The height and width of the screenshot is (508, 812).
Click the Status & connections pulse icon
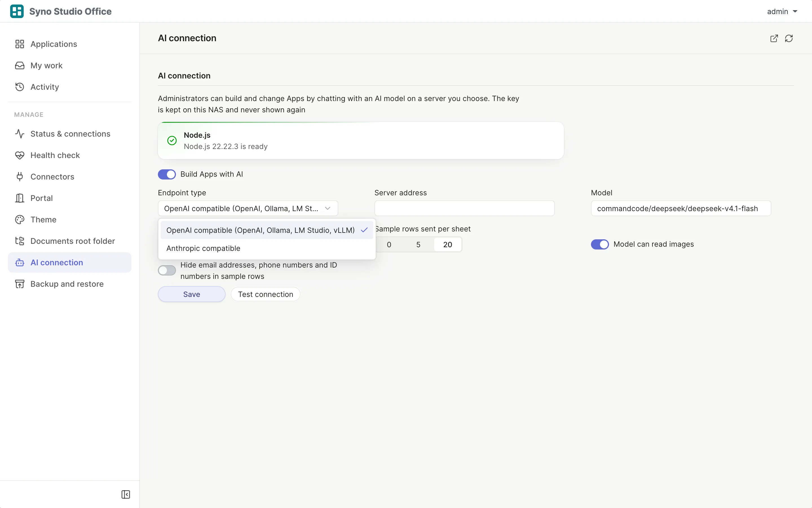click(20, 134)
